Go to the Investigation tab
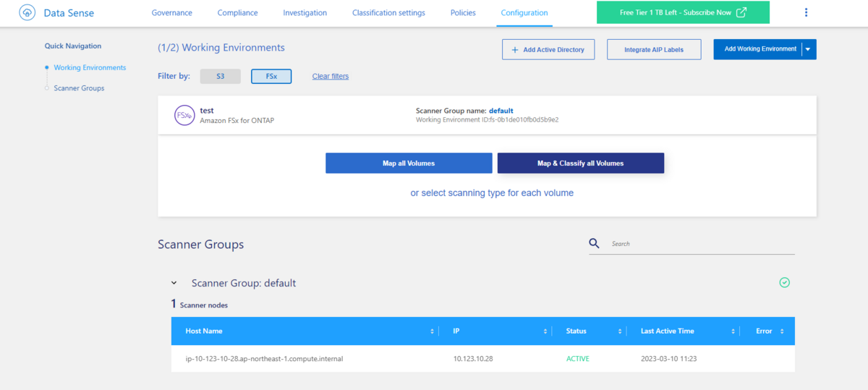 tap(305, 13)
